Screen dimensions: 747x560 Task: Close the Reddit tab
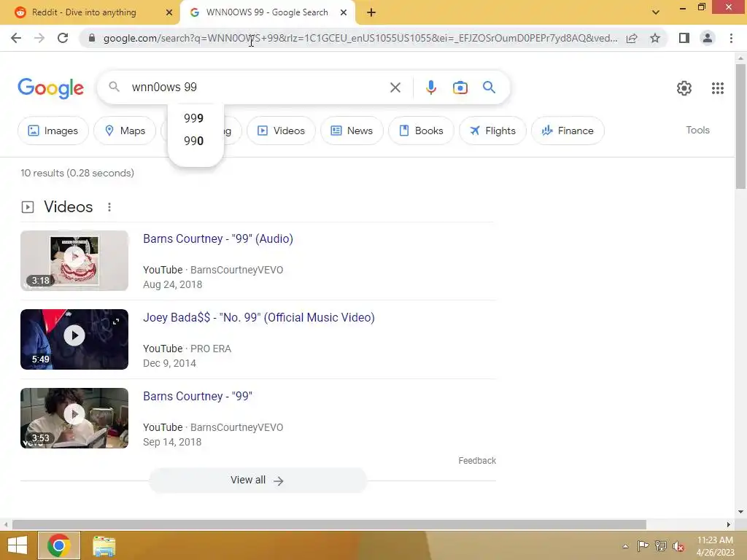coord(169,13)
